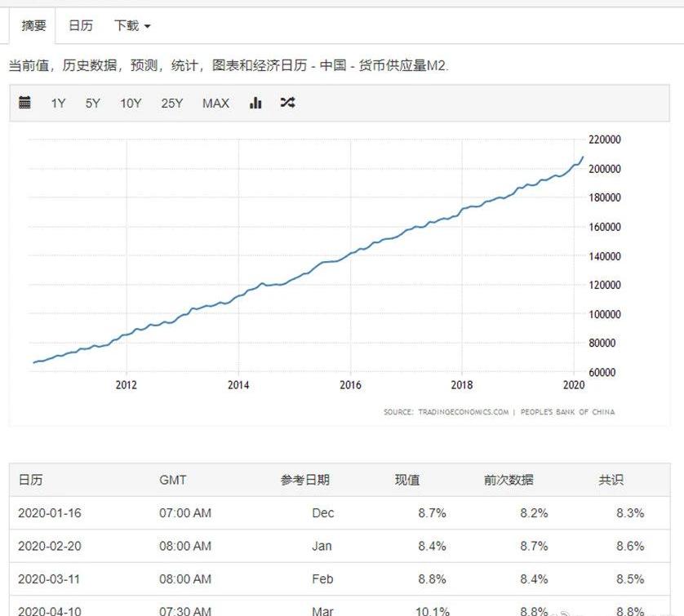This screenshot has width=684, height=616.
Task: Open the 下载 dropdown menu
Action: [x=132, y=25]
